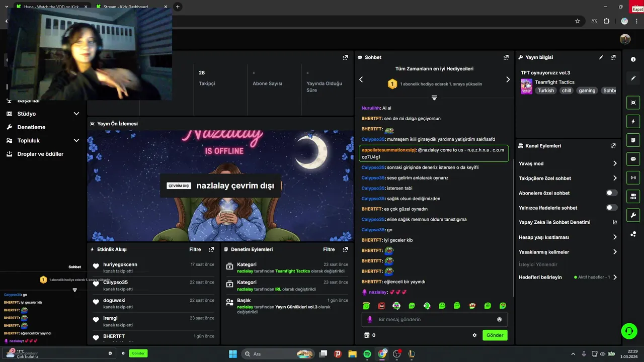The width and height of the screenshot is (644, 362).
Task: Expand Hesap yaşı kısıtlaması options
Action: tap(615, 237)
